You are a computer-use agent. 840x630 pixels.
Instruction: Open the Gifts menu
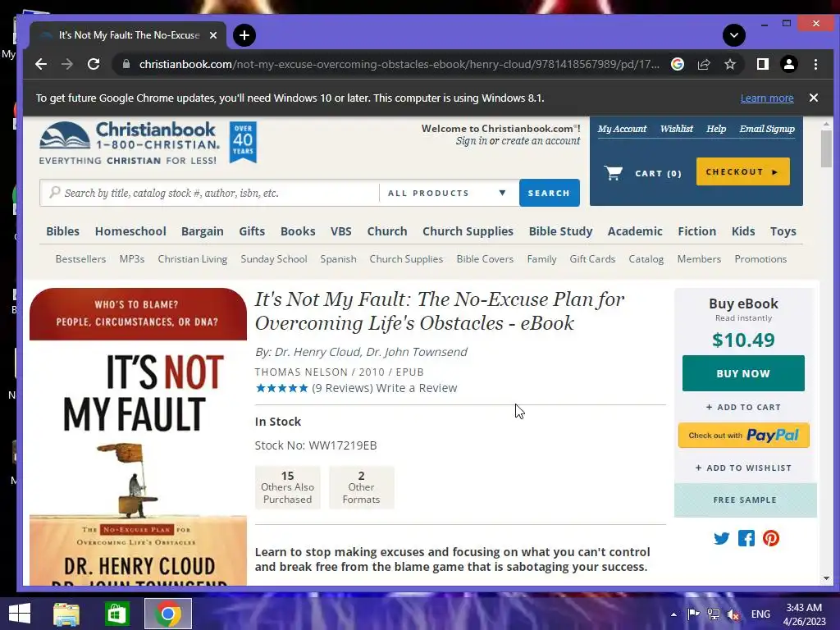click(252, 231)
